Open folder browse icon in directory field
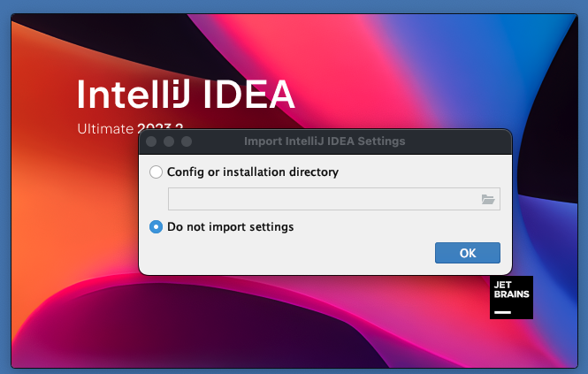Viewport: 588px width, 374px height. tap(487, 199)
